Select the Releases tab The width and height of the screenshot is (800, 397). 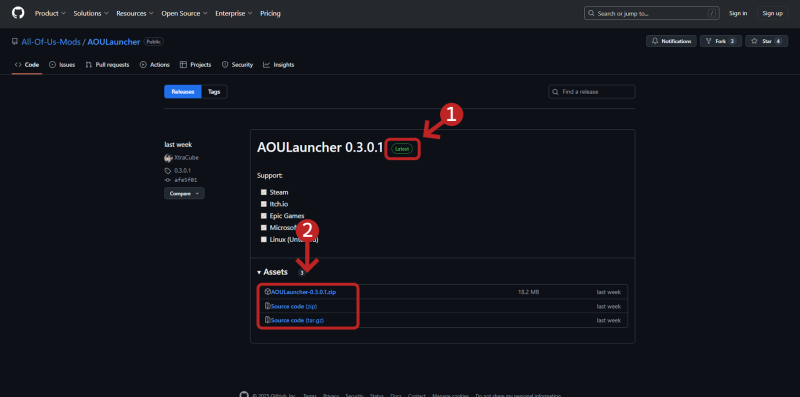(x=183, y=92)
